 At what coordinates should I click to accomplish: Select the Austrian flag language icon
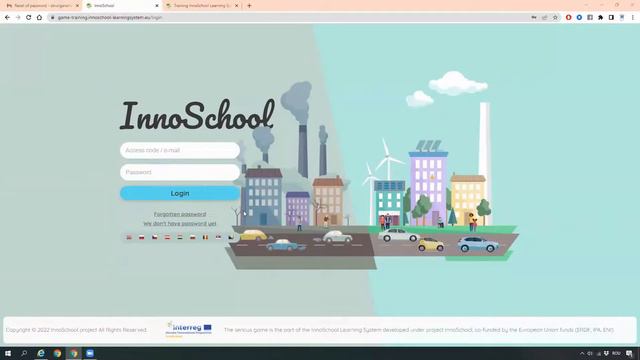click(x=167, y=237)
